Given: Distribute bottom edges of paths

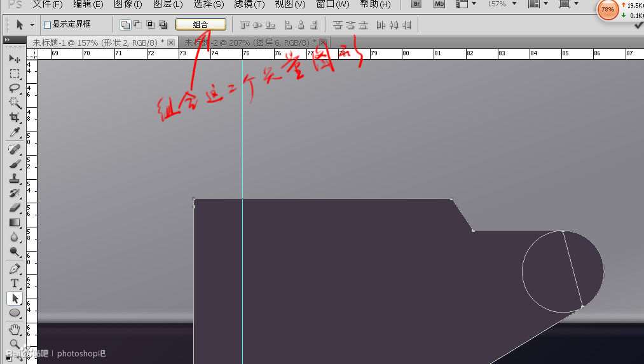Looking at the screenshot, I should pyautogui.click(x=363, y=25).
